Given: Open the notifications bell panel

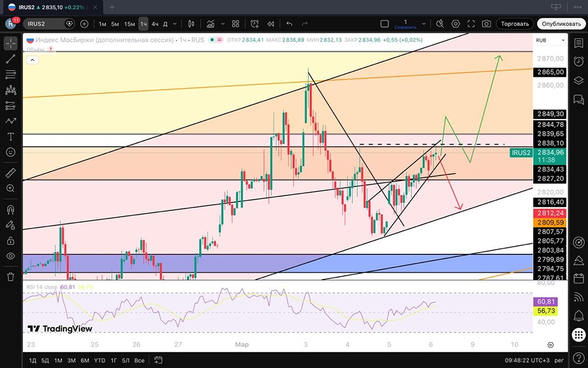Looking at the screenshot, I should pyautogui.click(x=578, y=316).
